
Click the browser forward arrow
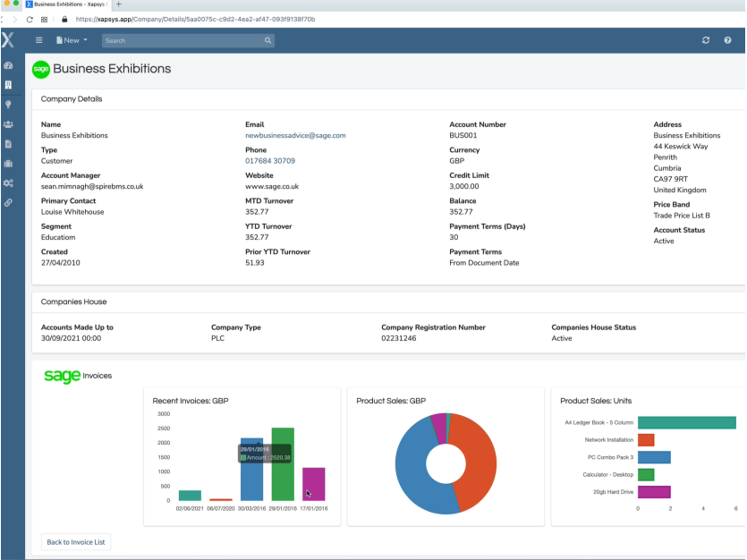point(15,20)
